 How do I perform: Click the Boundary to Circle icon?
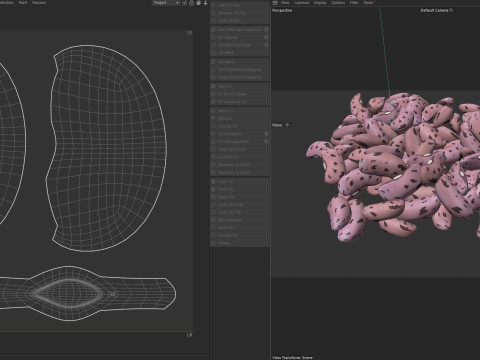point(213,164)
